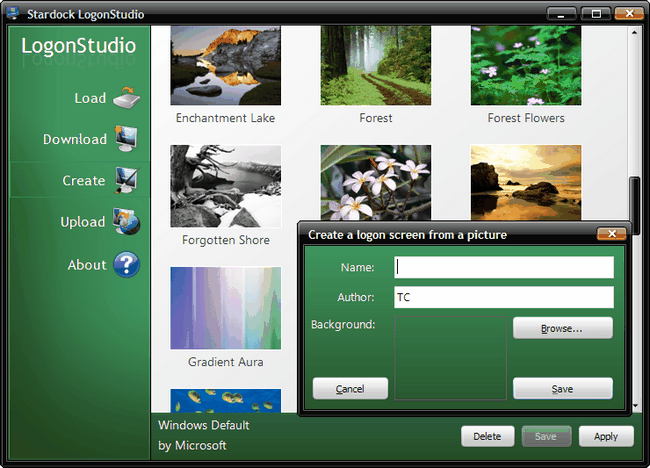650x468 pixels.
Task: Click the Forest caption text
Action: [x=376, y=118]
